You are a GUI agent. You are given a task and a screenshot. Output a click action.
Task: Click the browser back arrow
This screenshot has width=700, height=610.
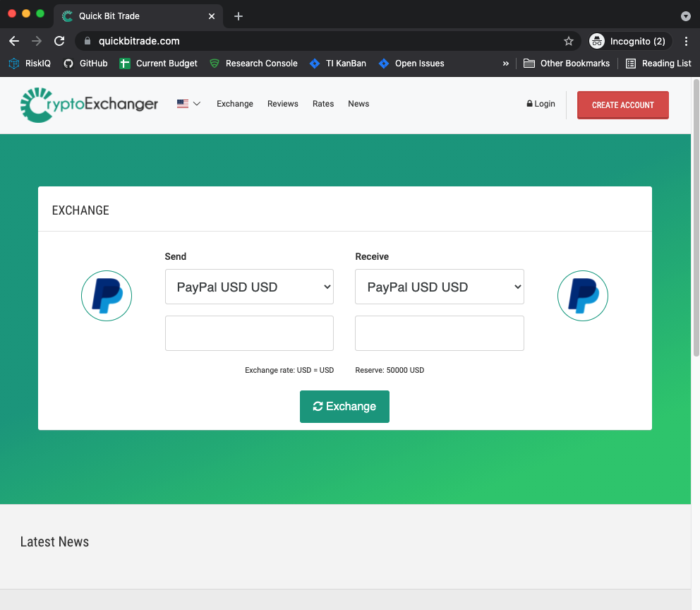14,41
